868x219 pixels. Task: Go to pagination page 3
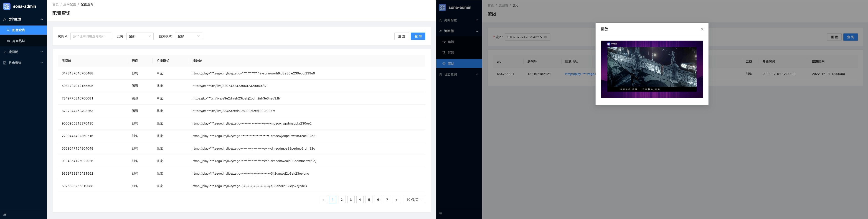[x=351, y=200]
